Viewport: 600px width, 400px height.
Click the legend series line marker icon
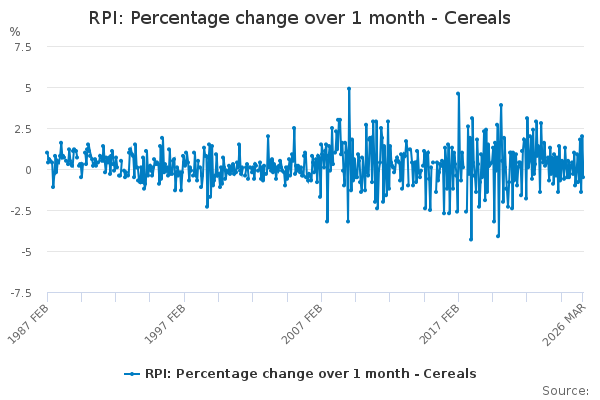click(131, 374)
